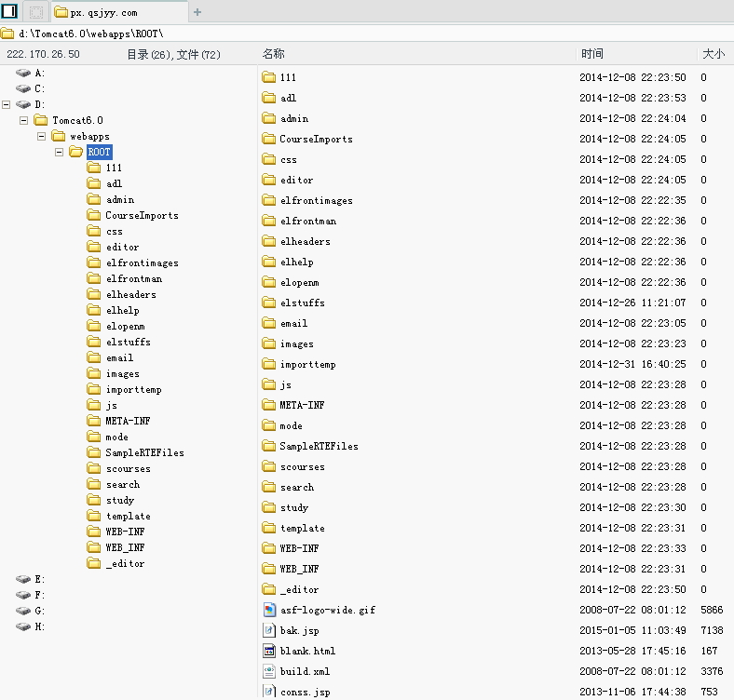Click the asf-logo-wide.gif file icon
The width and height of the screenshot is (734, 700).
point(268,610)
